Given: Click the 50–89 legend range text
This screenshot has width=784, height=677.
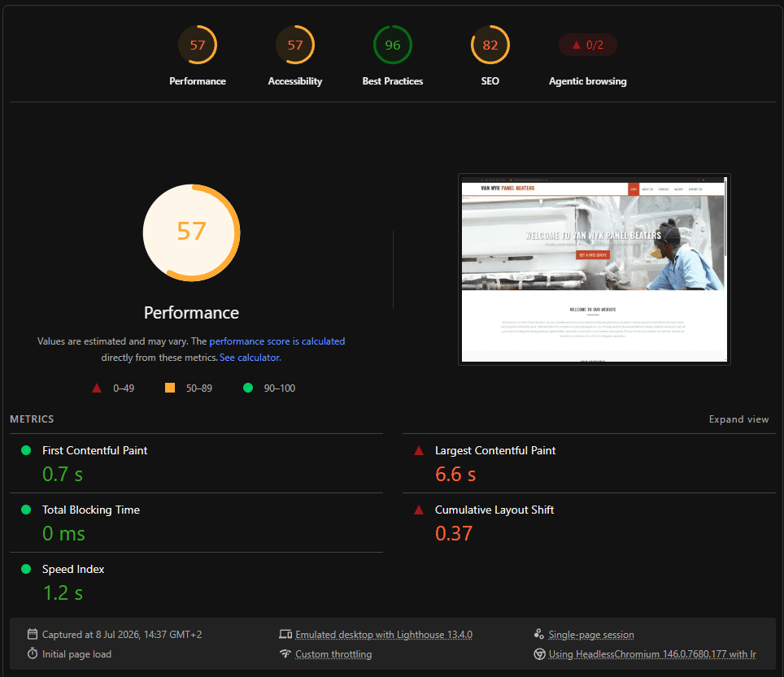Looking at the screenshot, I should coord(199,388).
